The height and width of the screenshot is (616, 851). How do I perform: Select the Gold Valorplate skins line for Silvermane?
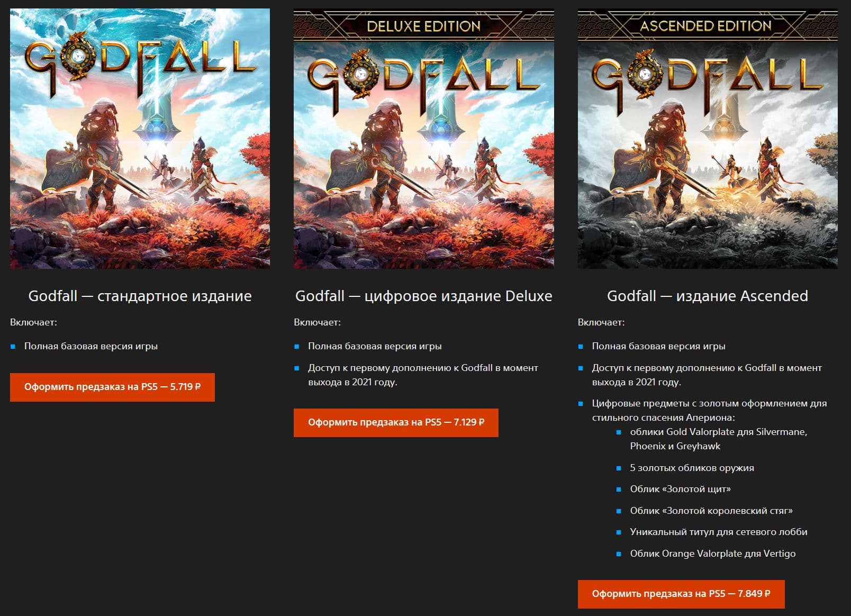pos(719,439)
